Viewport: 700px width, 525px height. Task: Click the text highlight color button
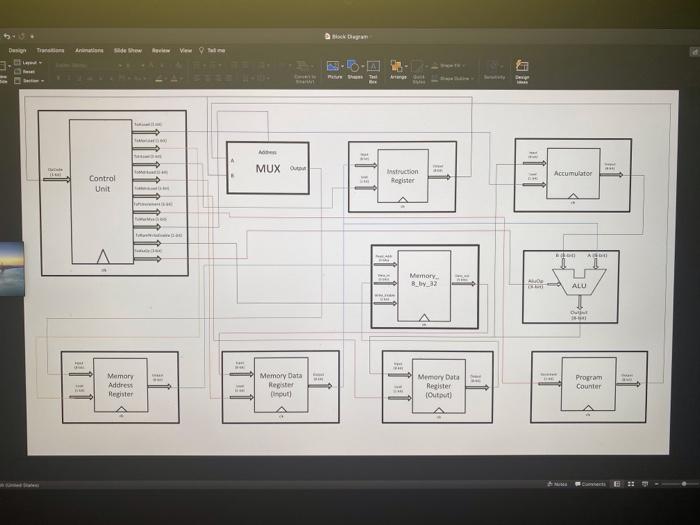pos(159,79)
